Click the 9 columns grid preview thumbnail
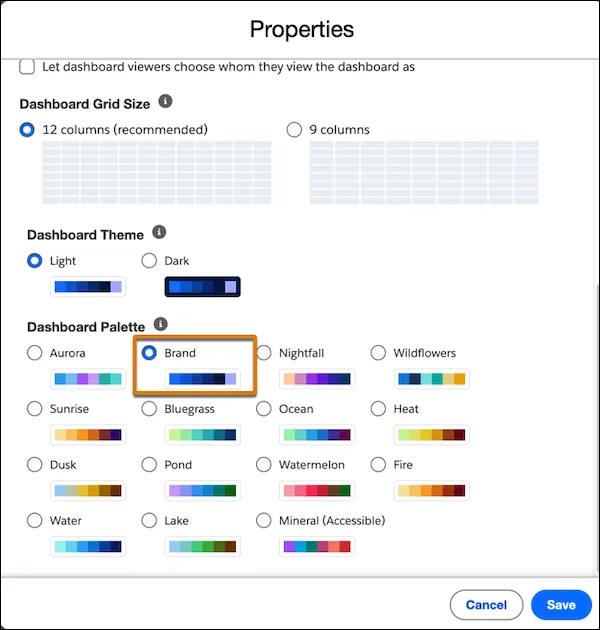 (424, 172)
